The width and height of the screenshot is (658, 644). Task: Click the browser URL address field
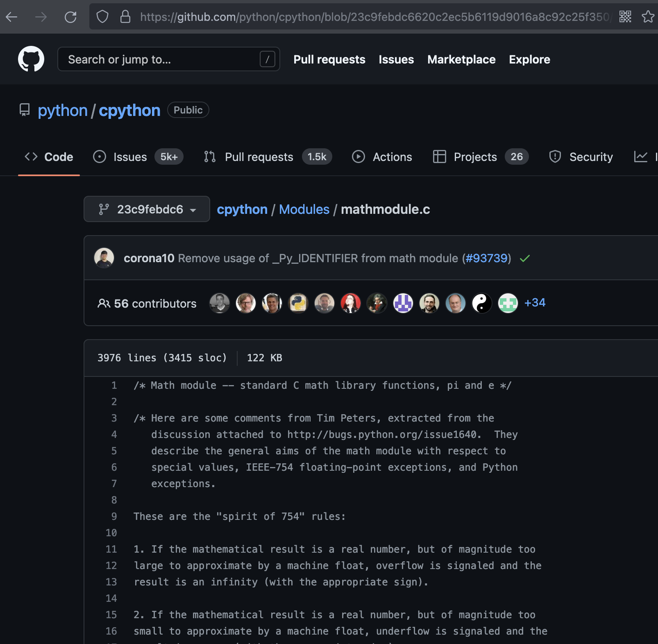[x=375, y=17]
